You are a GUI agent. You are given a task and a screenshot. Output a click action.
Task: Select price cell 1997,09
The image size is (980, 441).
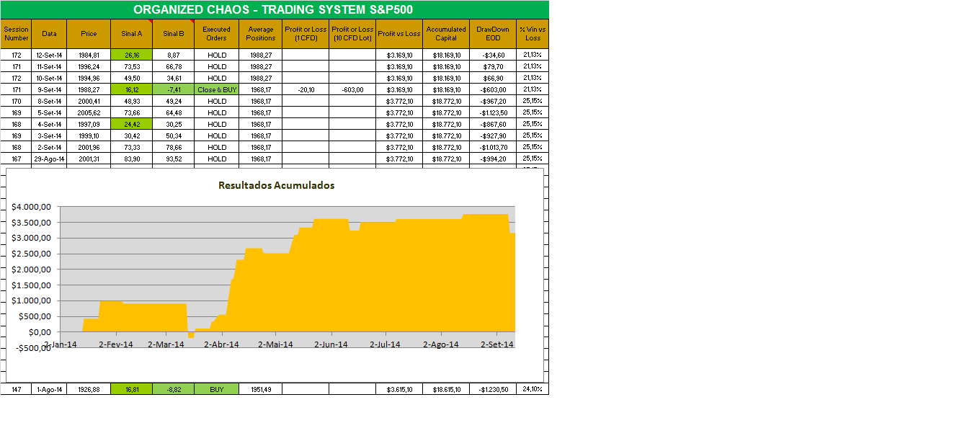pyautogui.click(x=89, y=124)
